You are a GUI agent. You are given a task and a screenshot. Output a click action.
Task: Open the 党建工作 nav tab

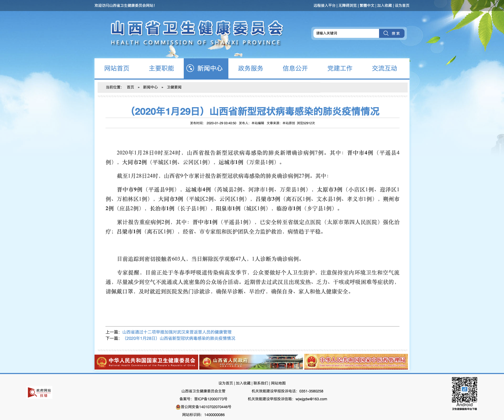coord(340,68)
